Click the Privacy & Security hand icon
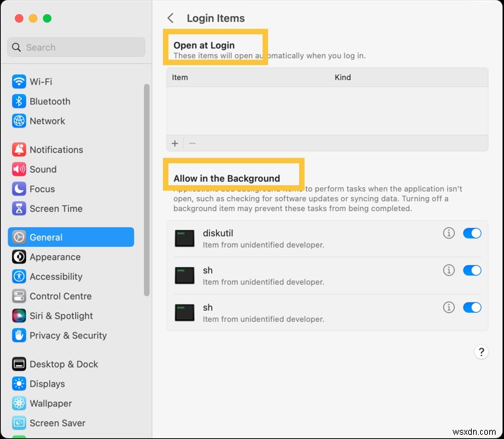The image size is (504, 439). point(19,335)
